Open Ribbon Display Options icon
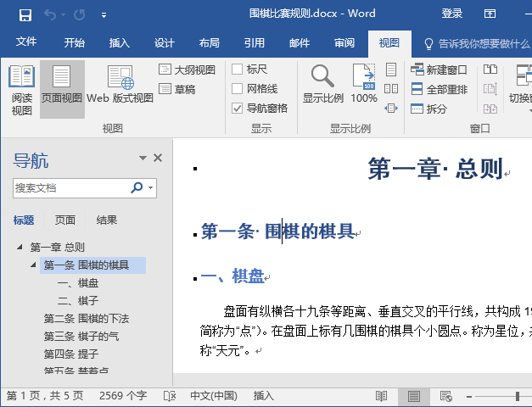Screen dimensions: 532x407 (x=490, y=14)
